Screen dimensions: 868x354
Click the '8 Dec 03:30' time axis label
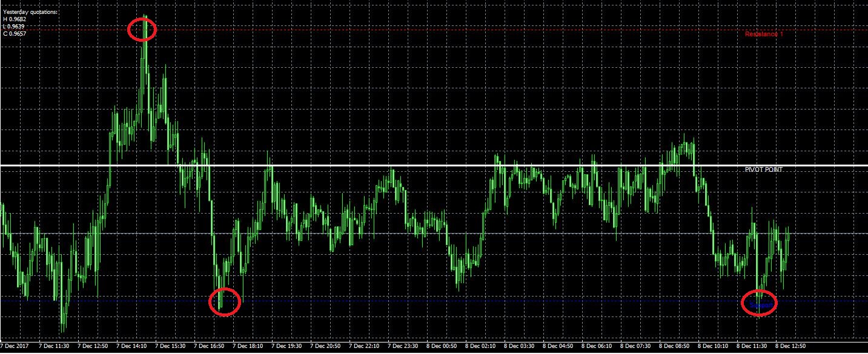520,347
